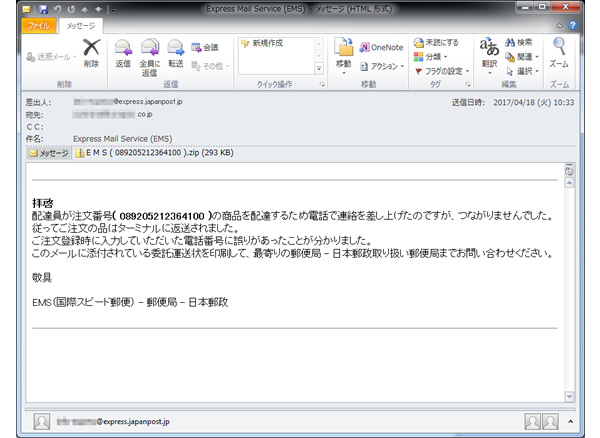Click Reply All (全員に返信) icon
Image resolution: width=600 pixels, height=438 pixels.
[150, 48]
